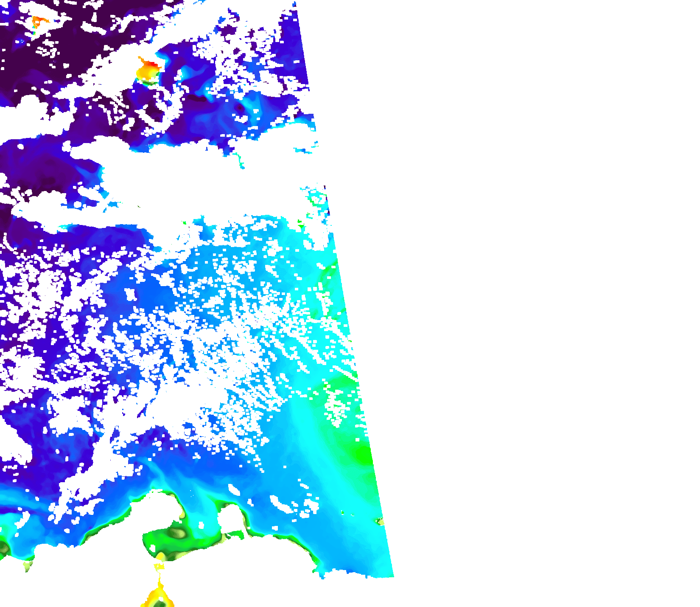Click the green patch at bottom-left corner
The image size is (700, 607).
4,548
